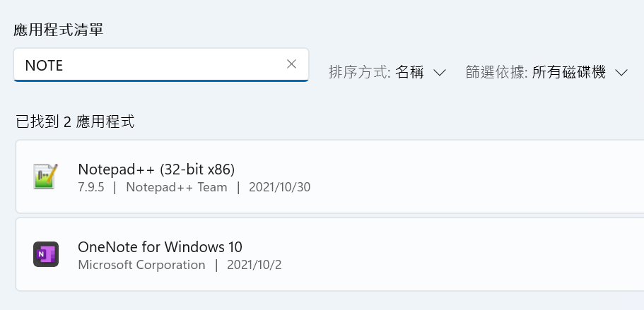Click the purple OneNote app icon

click(x=45, y=254)
